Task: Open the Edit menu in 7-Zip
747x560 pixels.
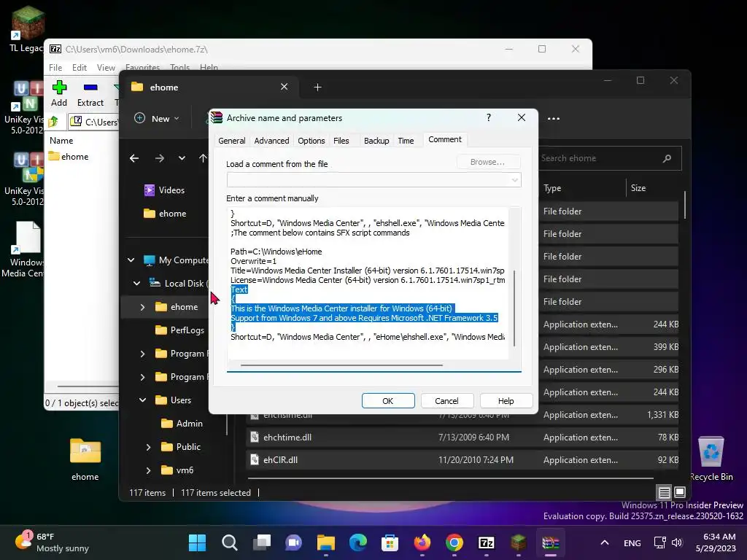Action: tap(79, 68)
